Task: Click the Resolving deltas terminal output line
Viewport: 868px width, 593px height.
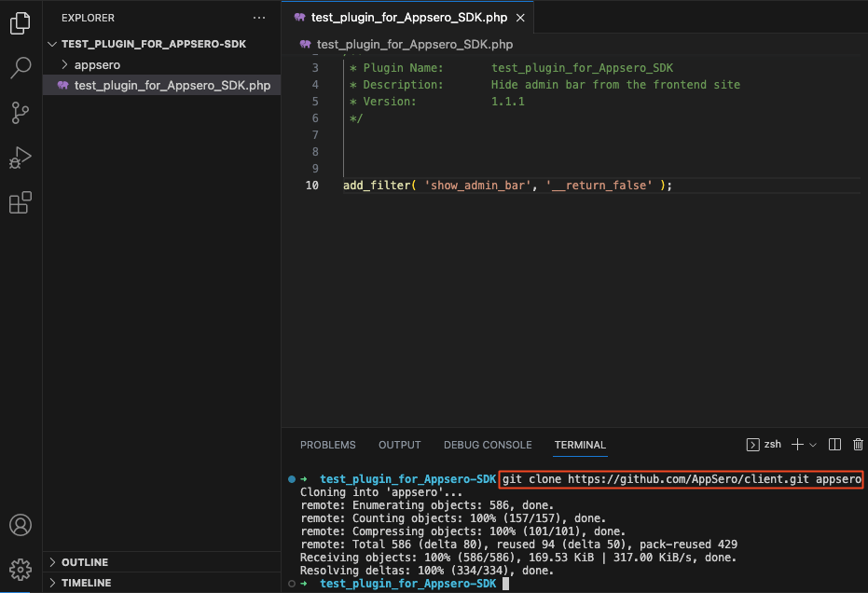Action: (x=427, y=571)
